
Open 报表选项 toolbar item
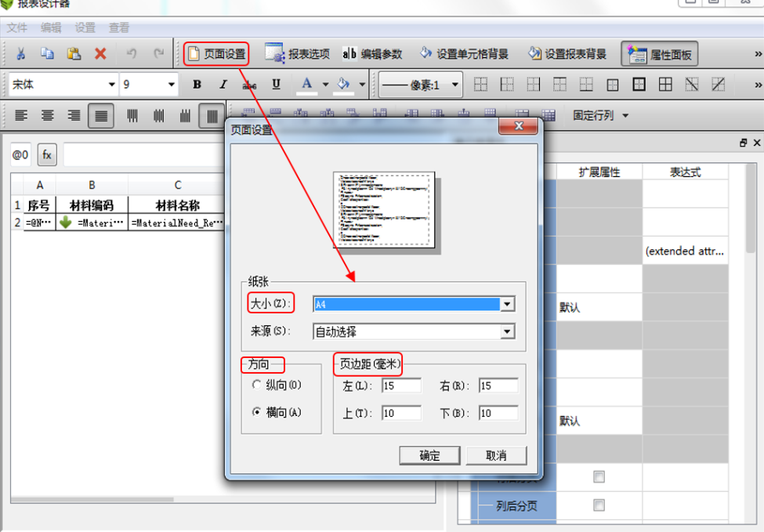pos(297,53)
